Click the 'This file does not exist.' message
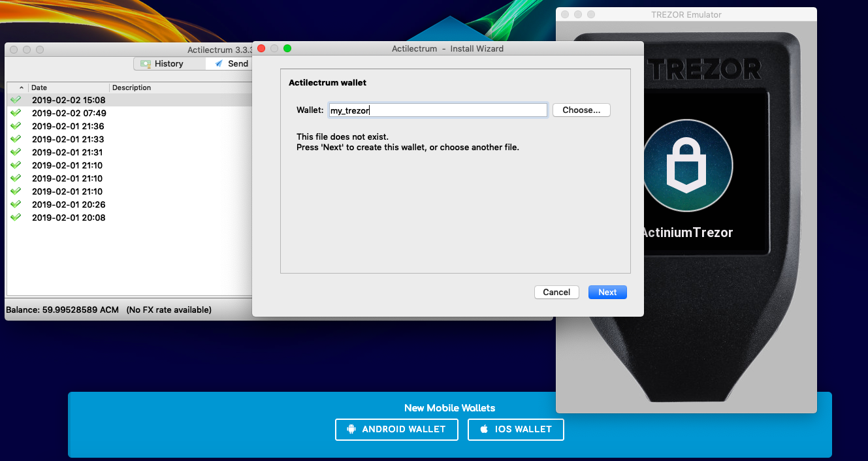Viewport: 868px width, 461px height. click(342, 136)
